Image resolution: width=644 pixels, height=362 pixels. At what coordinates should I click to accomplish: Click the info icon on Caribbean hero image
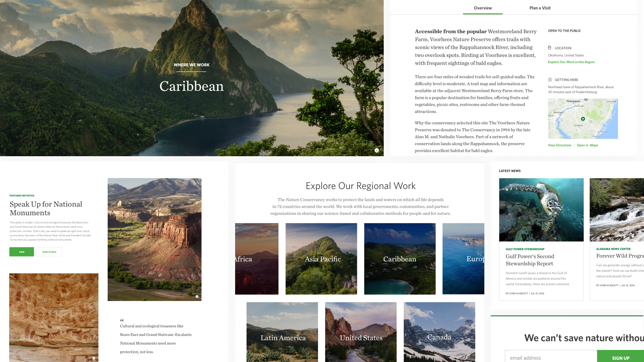click(x=377, y=150)
